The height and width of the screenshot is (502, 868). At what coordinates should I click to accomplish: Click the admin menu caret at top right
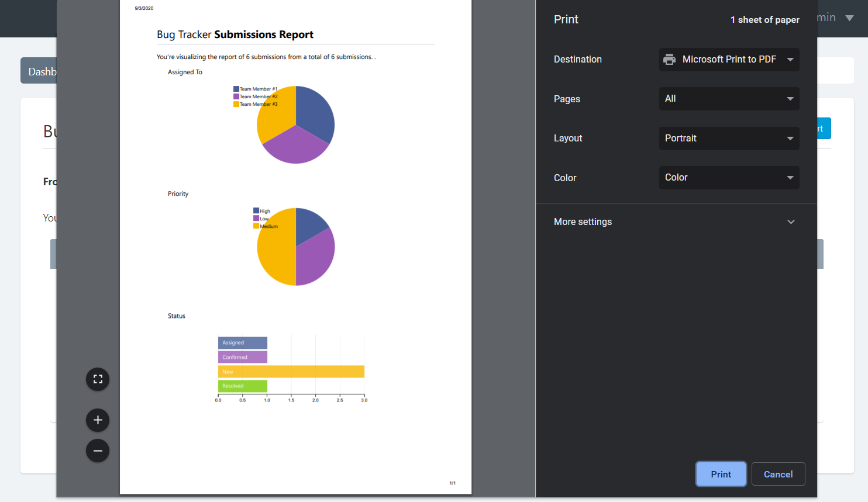849,18
